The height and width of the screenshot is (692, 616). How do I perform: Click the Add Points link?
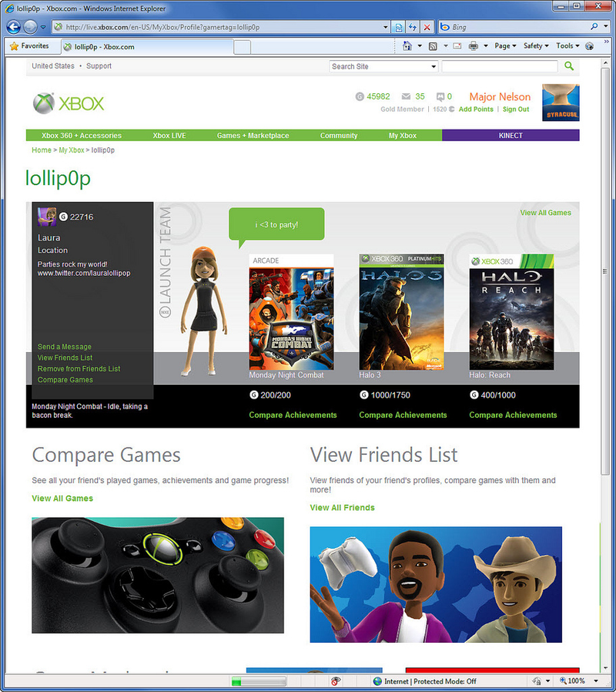tap(476, 109)
